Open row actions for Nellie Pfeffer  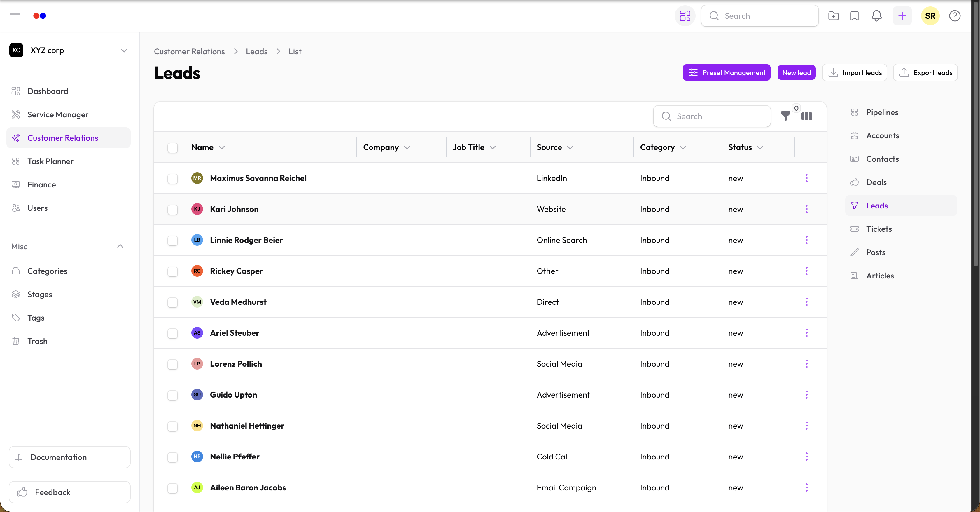806,457
